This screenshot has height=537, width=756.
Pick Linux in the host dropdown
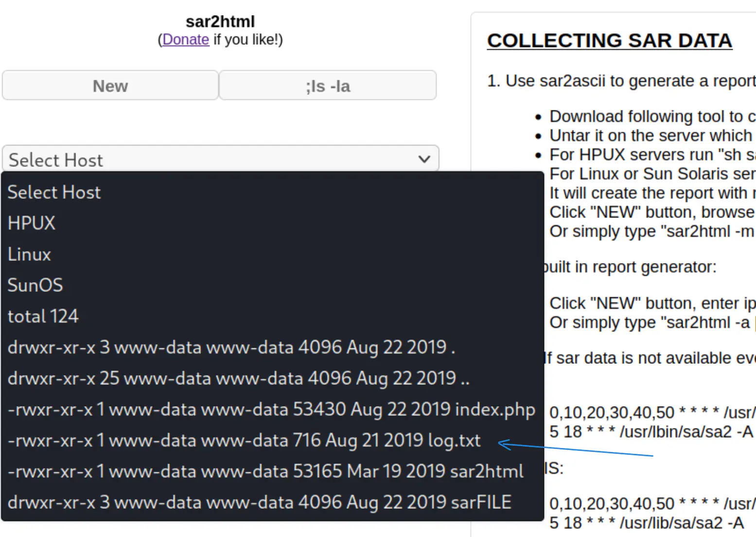[29, 254]
